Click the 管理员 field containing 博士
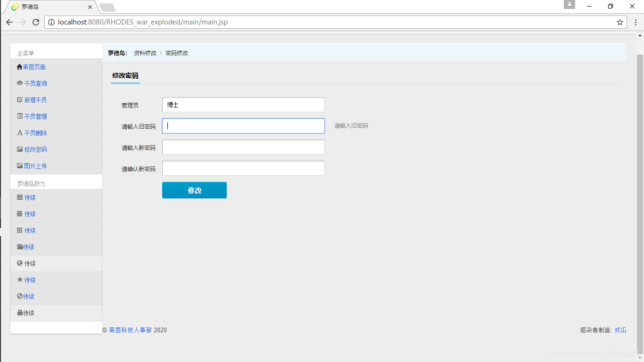This screenshot has height=362, width=644. [243, 105]
